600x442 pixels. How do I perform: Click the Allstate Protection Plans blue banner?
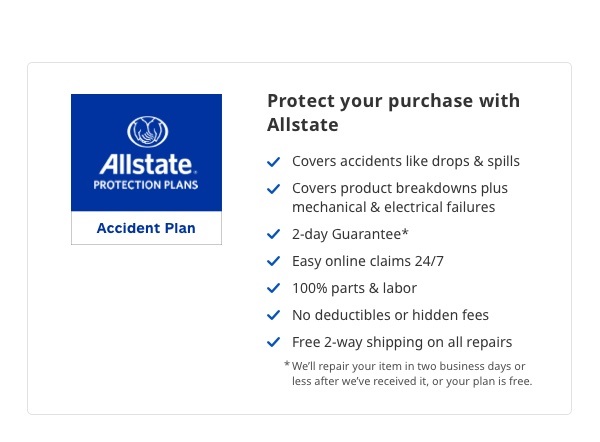pyautogui.click(x=146, y=153)
